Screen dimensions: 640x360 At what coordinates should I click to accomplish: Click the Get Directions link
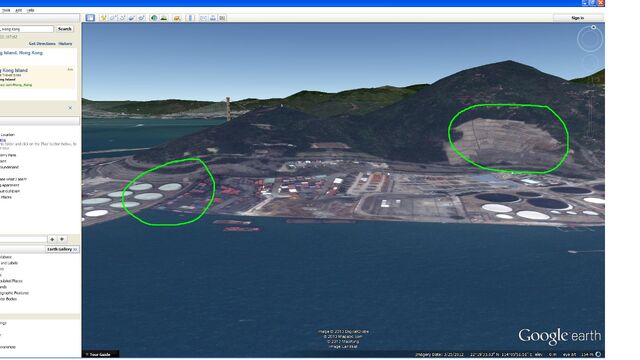[42, 44]
